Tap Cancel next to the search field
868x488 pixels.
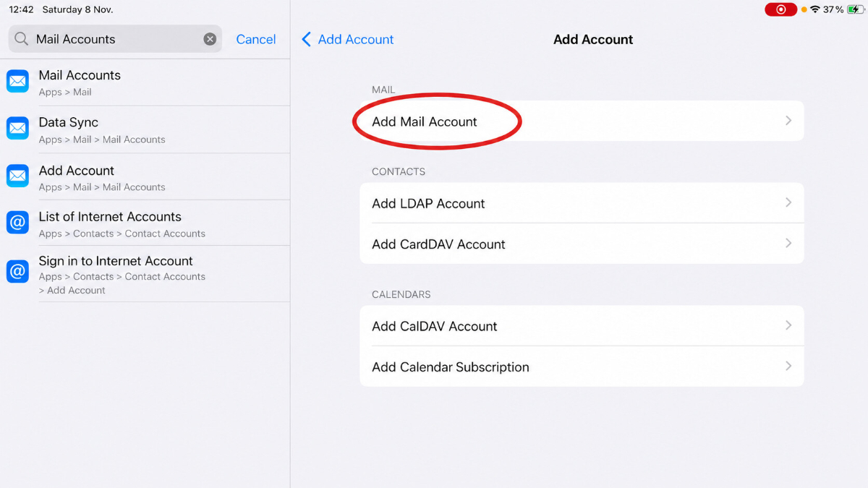click(x=256, y=39)
